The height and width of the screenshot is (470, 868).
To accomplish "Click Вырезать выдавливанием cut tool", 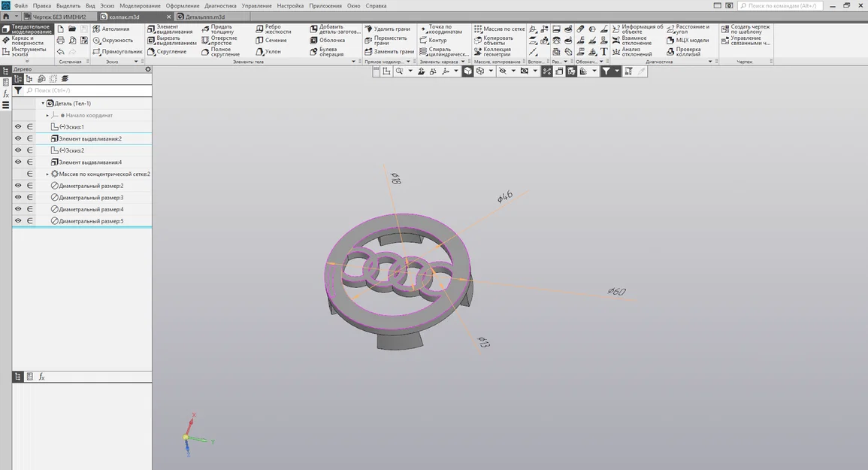I will point(171,41).
